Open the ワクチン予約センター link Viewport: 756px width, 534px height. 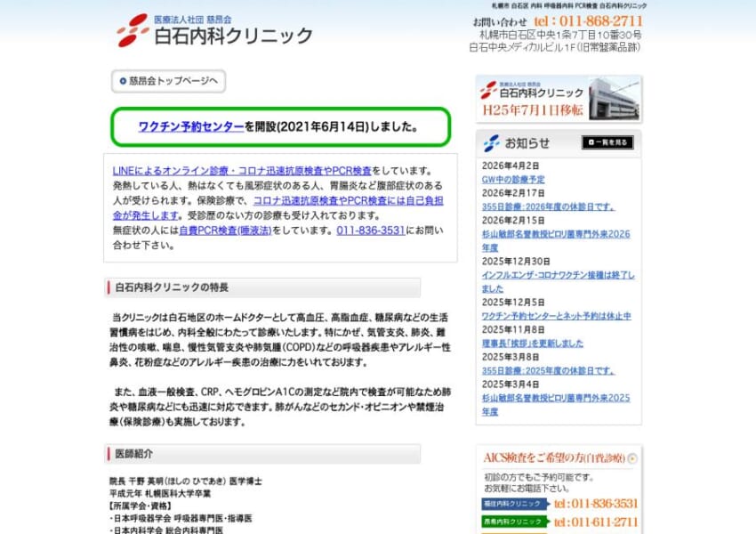tap(191, 127)
